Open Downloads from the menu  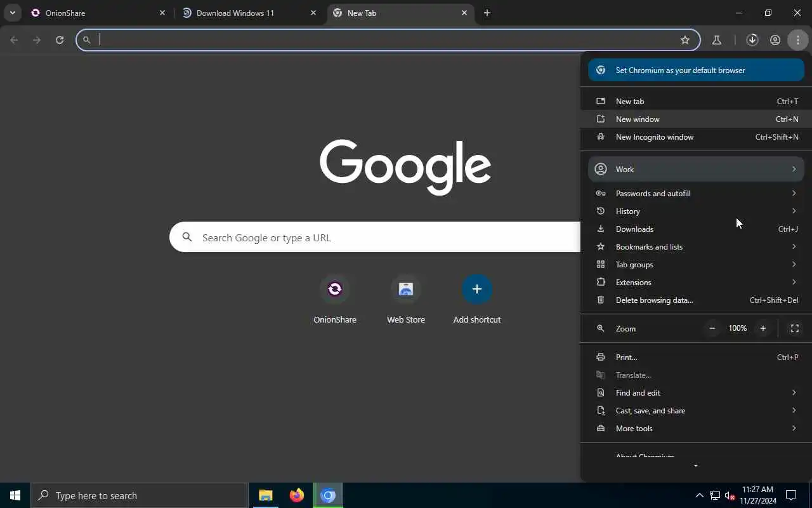696,229
